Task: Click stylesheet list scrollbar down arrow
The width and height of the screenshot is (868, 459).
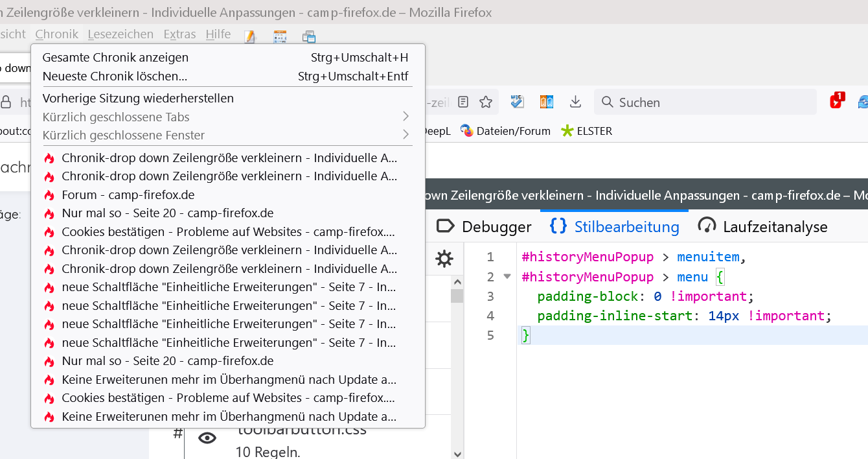Action: coord(457,453)
